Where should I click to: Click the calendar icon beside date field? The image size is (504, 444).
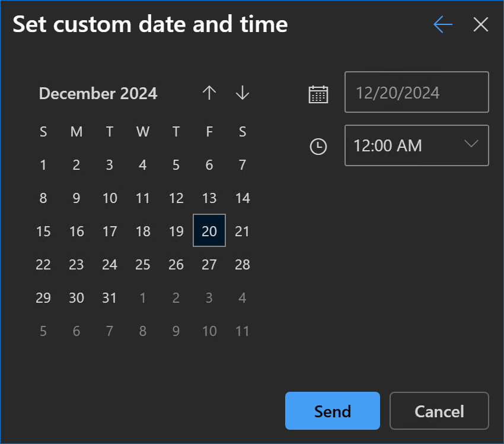[x=318, y=94]
